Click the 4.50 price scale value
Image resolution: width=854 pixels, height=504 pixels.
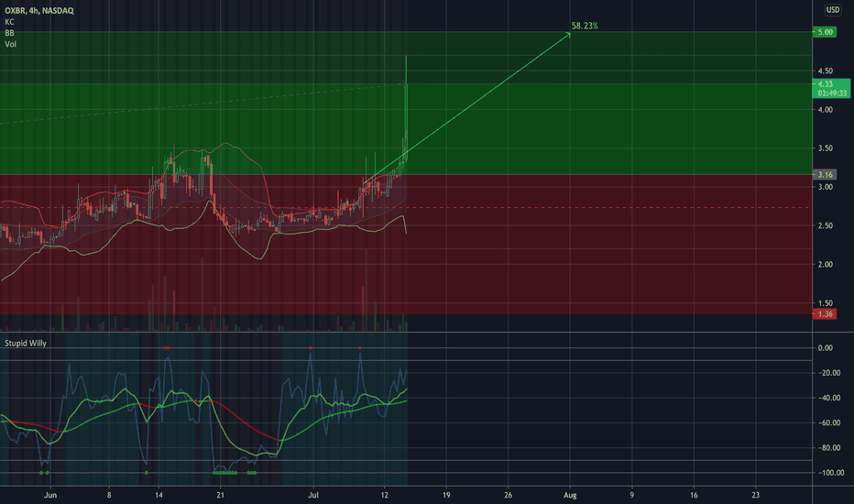(825, 71)
